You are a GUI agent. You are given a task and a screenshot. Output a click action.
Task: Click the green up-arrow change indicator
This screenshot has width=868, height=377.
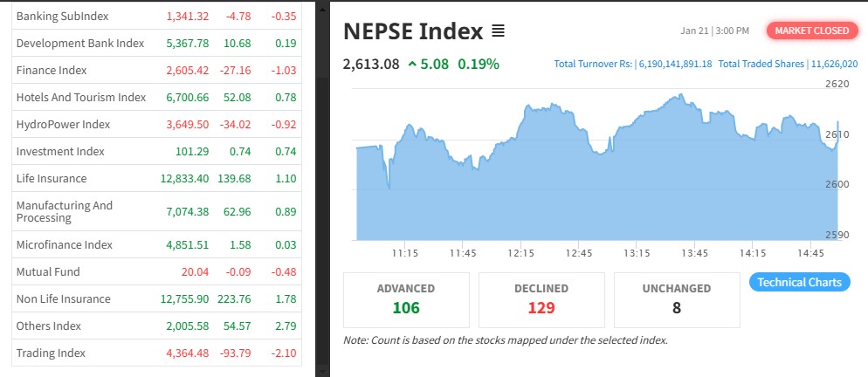point(412,64)
